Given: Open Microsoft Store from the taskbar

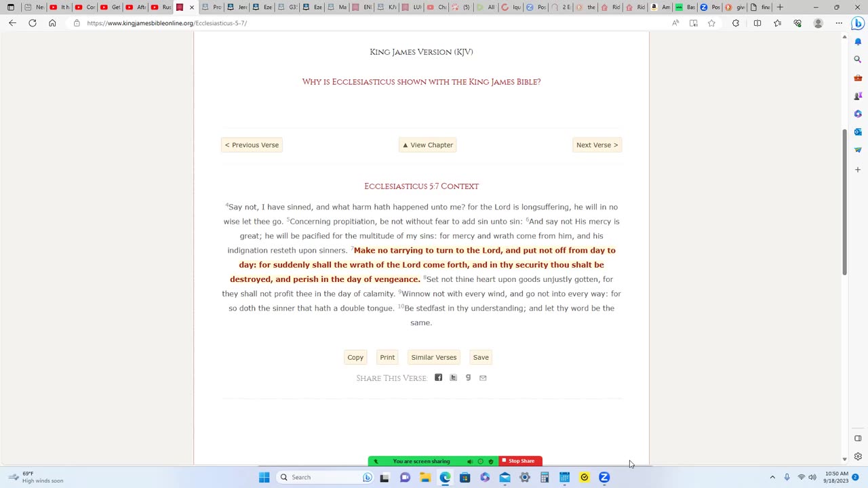Looking at the screenshot, I should coord(465,477).
